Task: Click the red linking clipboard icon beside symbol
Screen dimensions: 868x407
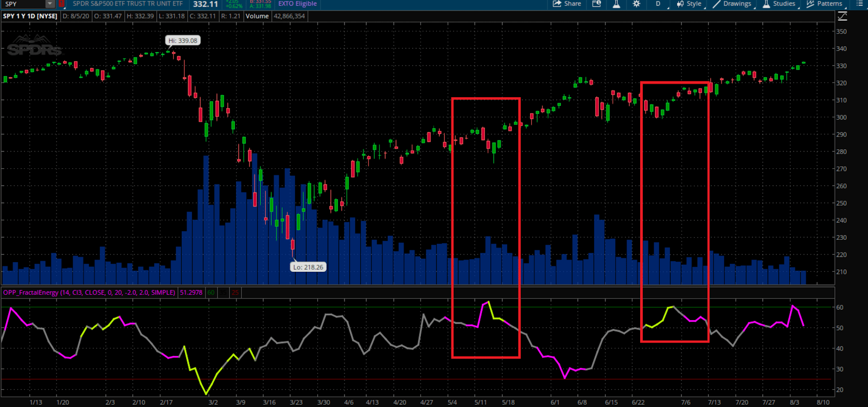Action: (x=61, y=4)
